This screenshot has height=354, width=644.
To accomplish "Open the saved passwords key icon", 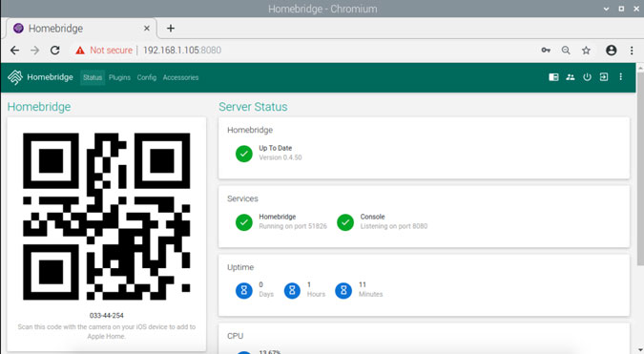I will click(546, 51).
